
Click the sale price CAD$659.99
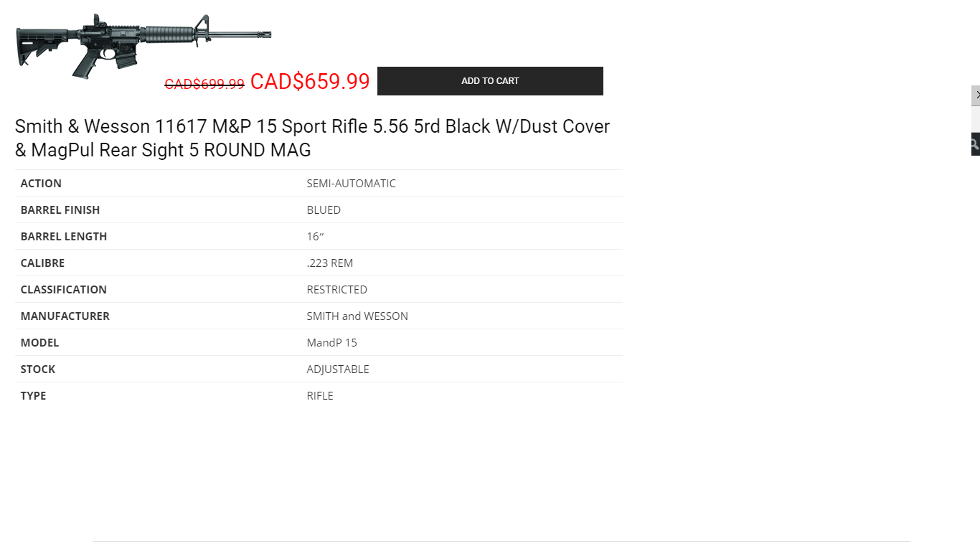(310, 82)
